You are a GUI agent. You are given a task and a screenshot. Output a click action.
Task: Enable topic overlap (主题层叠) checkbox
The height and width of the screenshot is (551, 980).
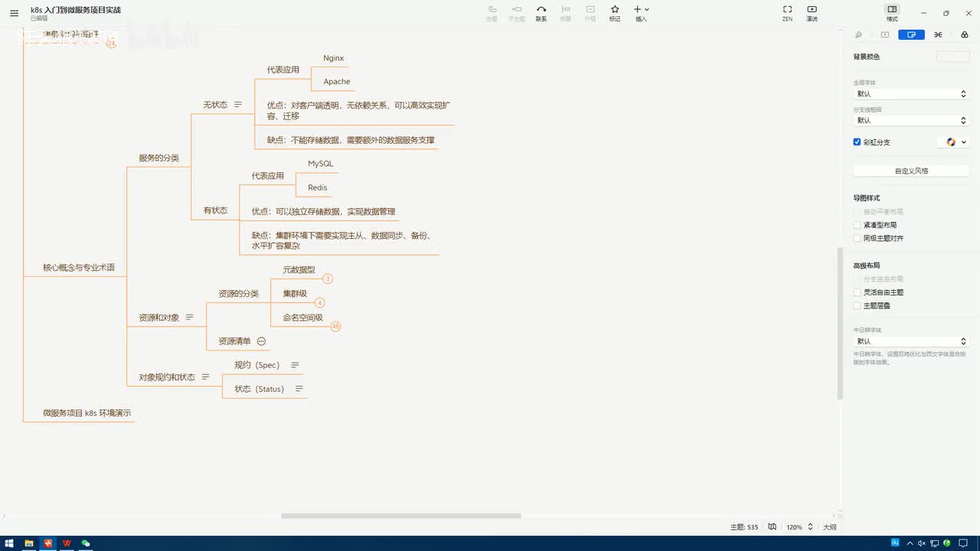point(857,305)
